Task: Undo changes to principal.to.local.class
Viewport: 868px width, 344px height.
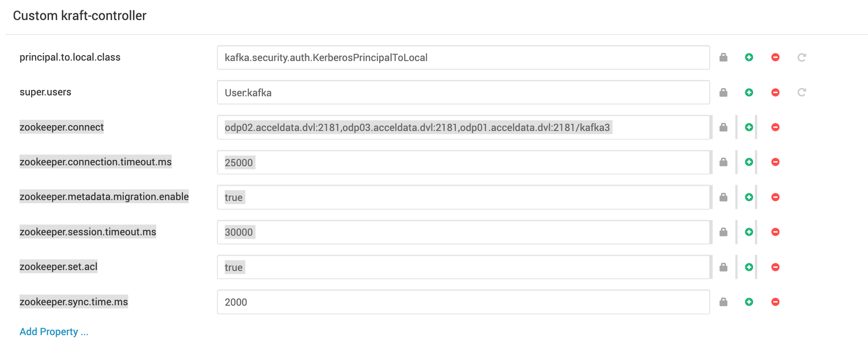Action: pos(802,57)
